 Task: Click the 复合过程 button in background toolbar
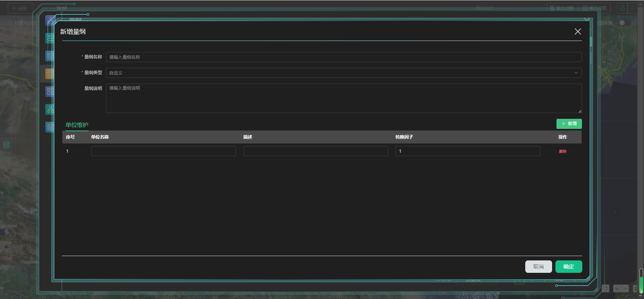562,8
